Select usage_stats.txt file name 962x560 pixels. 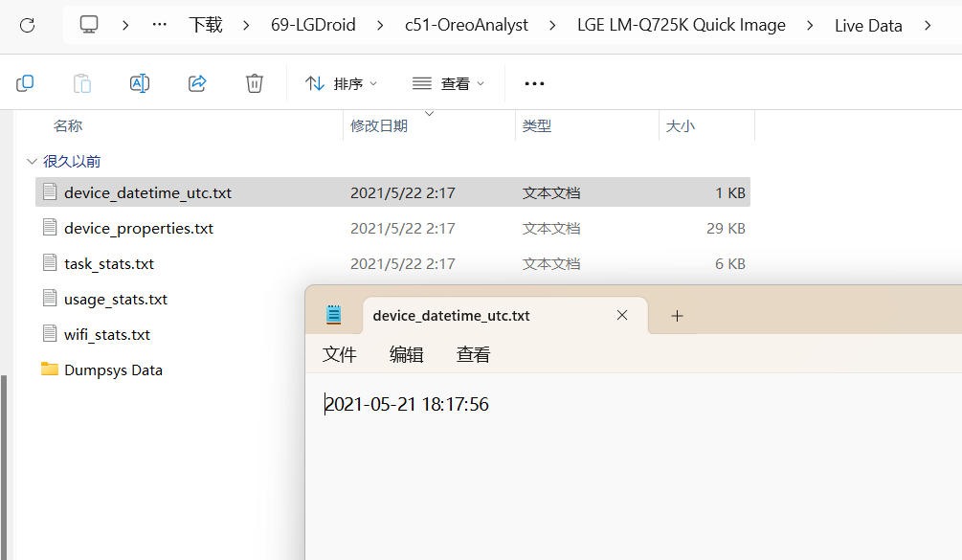[116, 300]
